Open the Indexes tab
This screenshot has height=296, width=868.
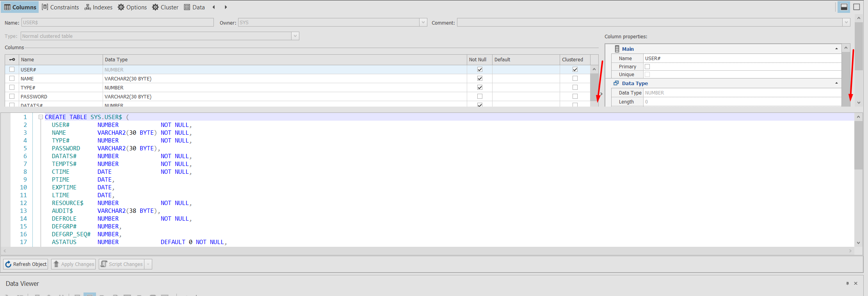(98, 7)
